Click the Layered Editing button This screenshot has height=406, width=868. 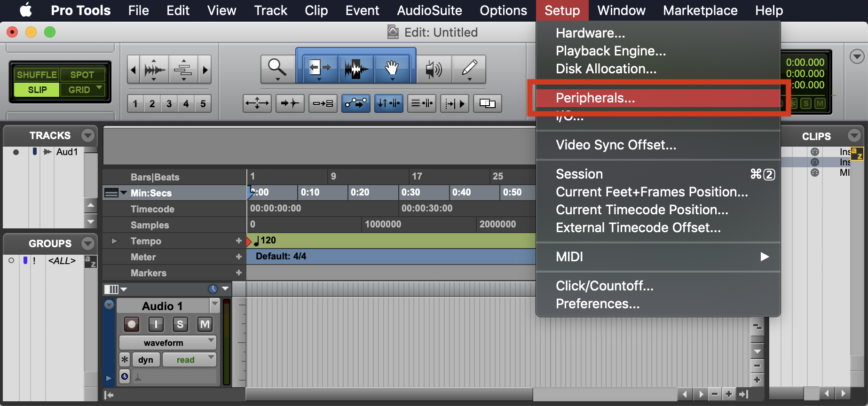click(487, 103)
